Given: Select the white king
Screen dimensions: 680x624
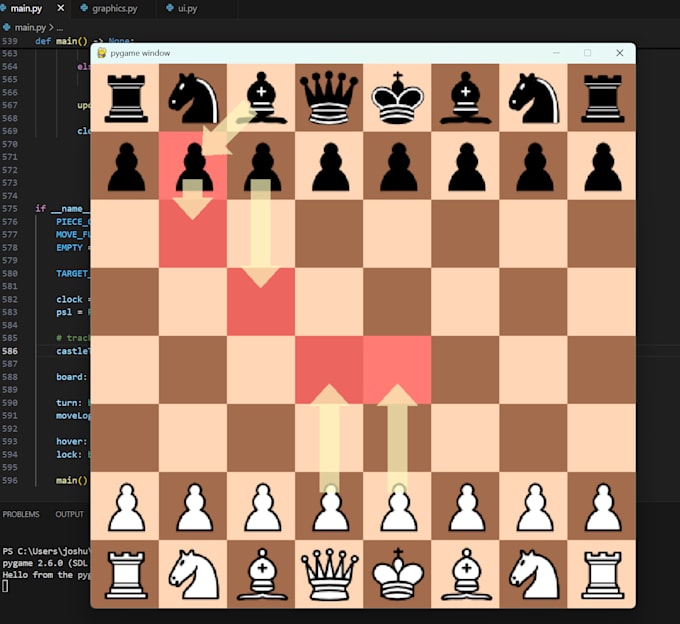Looking at the screenshot, I should click(x=398, y=575).
